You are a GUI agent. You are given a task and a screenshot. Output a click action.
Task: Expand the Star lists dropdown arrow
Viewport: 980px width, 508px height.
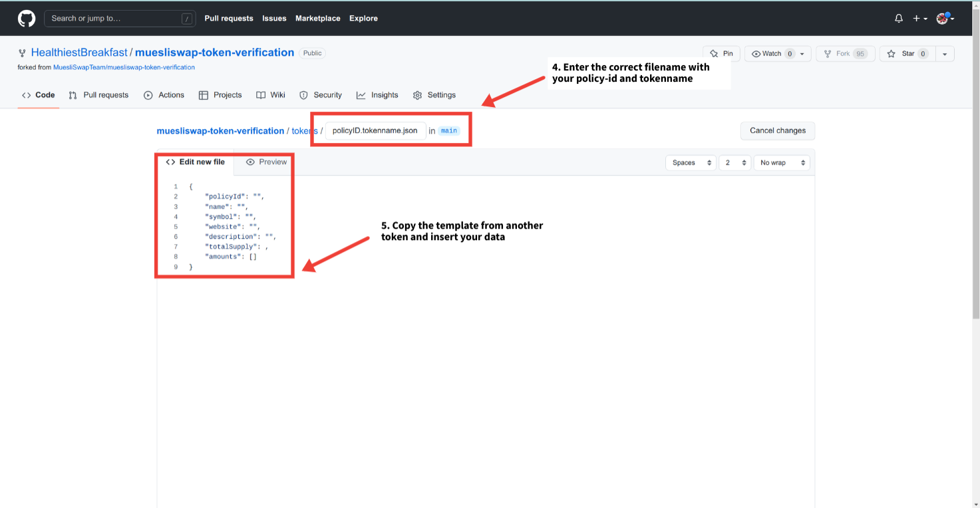(x=945, y=54)
